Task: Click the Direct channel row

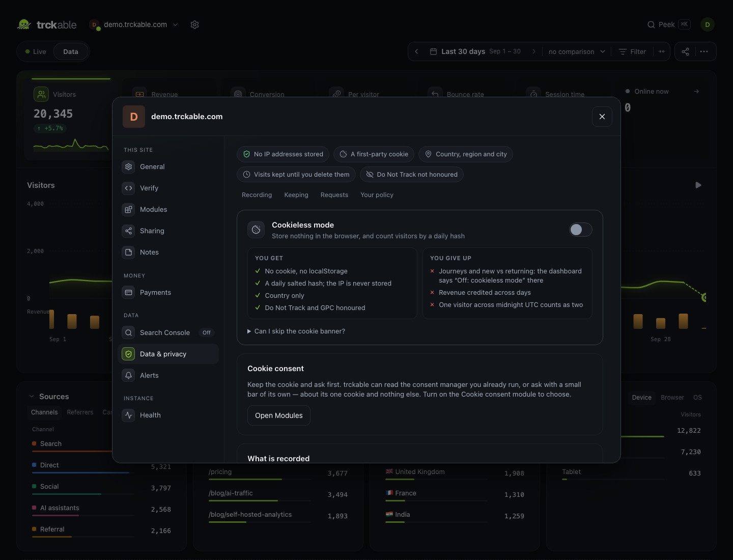Action: (101, 466)
